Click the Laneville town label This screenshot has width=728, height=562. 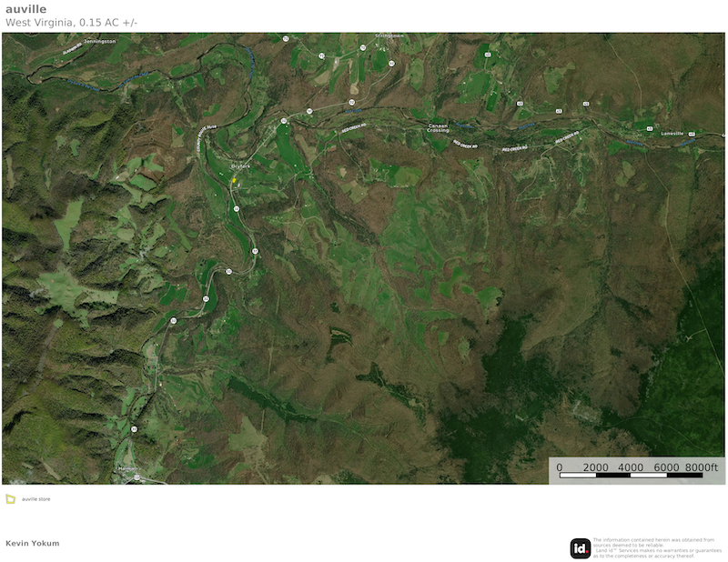(672, 133)
